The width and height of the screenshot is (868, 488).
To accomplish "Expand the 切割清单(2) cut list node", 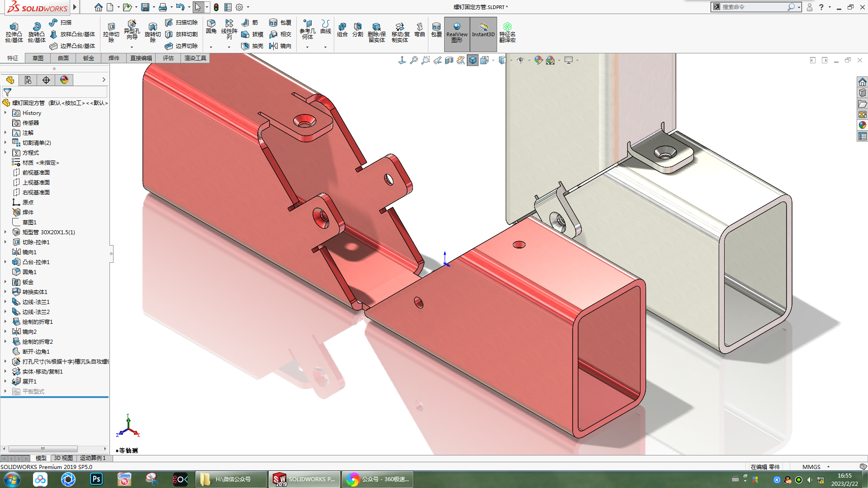I will (x=5, y=143).
